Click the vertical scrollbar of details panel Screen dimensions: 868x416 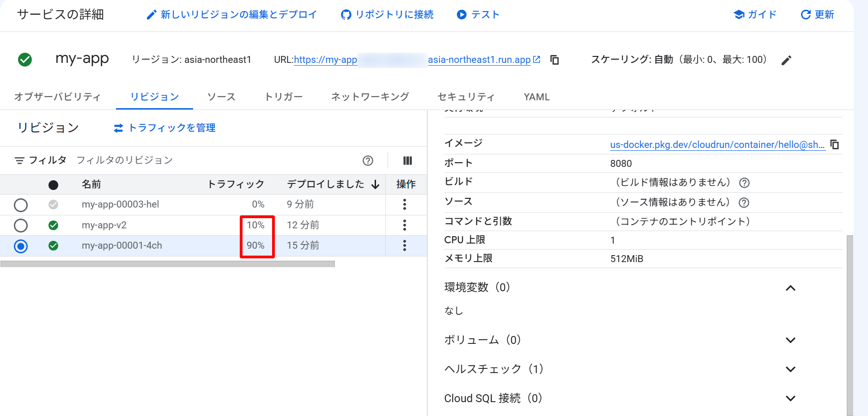(x=850, y=325)
